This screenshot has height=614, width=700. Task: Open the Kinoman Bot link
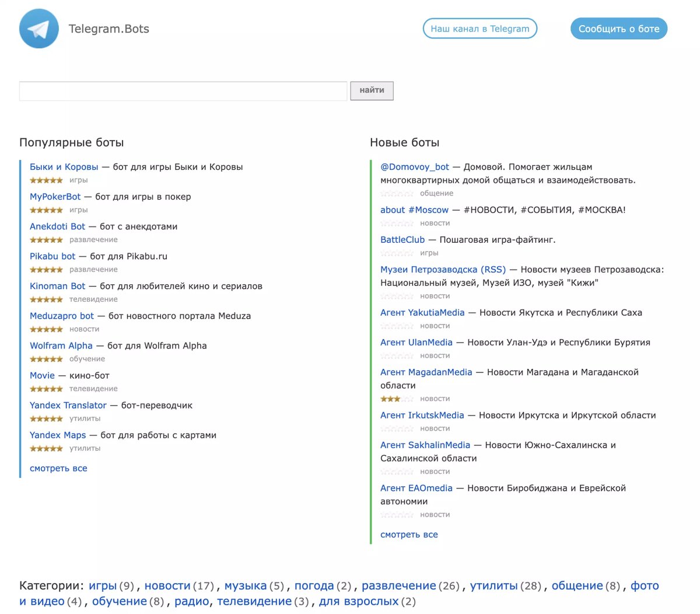[x=58, y=286]
